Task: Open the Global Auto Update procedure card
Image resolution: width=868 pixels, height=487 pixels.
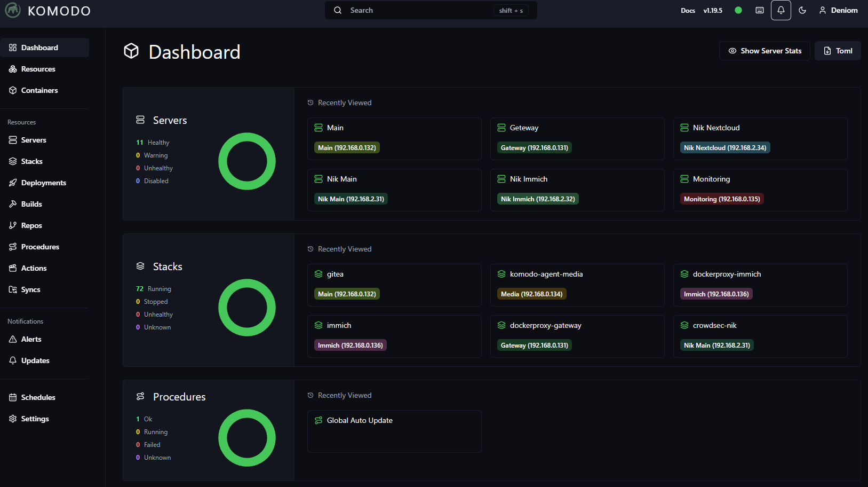Action: pos(394,431)
